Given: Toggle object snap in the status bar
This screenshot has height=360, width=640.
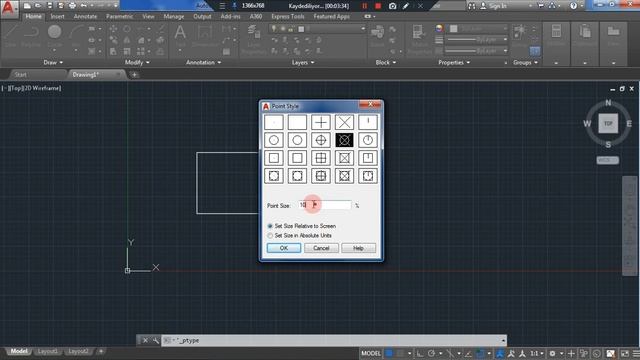Looking at the screenshot, I should pyautogui.click(x=480, y=353).
